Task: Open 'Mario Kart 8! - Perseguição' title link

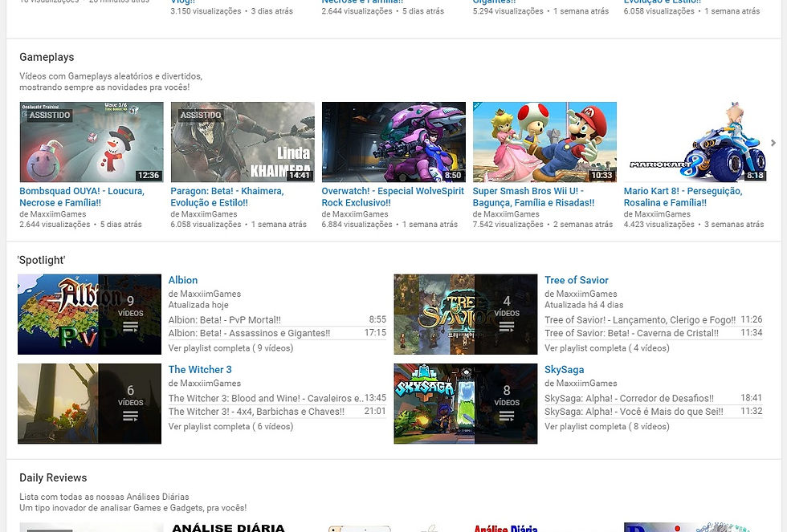Action: click(x=683, y=197)
